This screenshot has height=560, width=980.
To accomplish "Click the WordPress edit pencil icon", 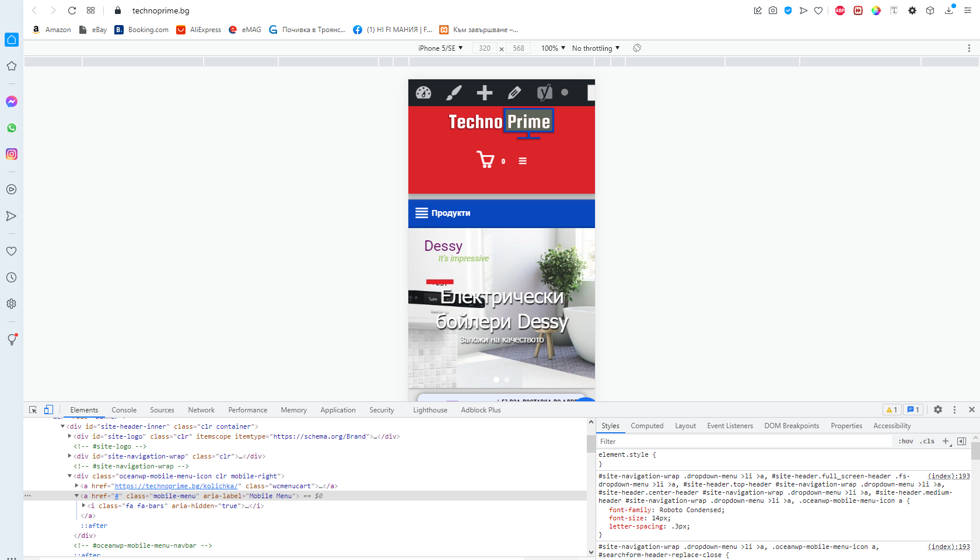I will (x=514, y=92).
